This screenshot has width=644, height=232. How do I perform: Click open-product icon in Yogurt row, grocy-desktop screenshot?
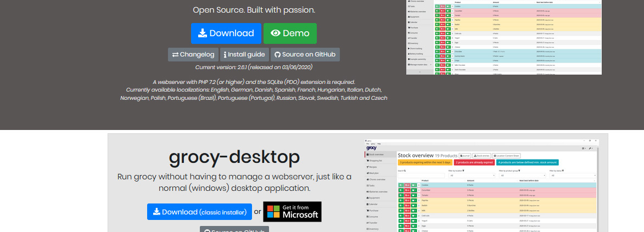click(414, 220)
